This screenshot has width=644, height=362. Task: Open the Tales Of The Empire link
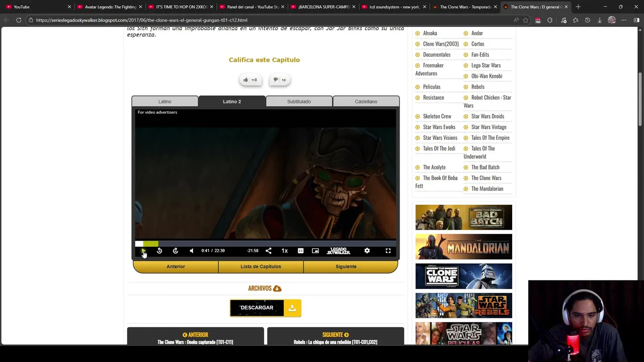click(x=491, y=138)
